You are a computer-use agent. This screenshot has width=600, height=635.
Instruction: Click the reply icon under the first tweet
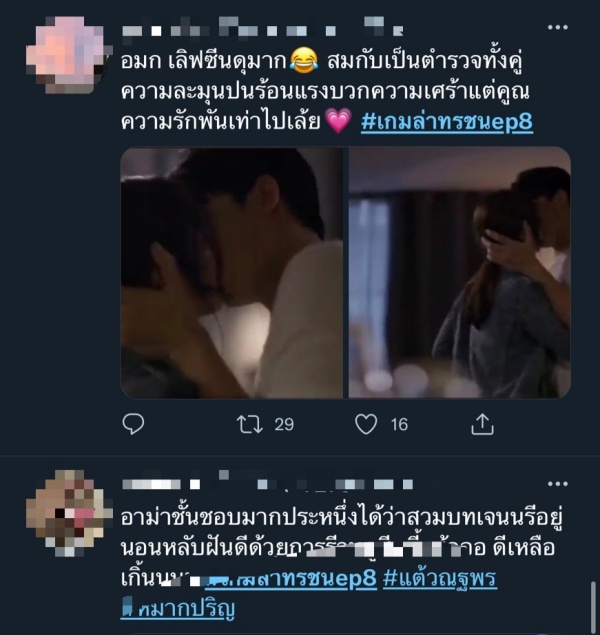pyautogui.click(x=133, y=424)
